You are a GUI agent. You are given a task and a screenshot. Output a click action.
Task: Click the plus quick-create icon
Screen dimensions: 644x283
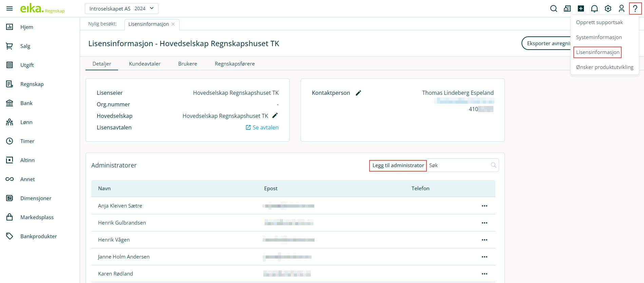pyautogui.click(x=581, y=8)
